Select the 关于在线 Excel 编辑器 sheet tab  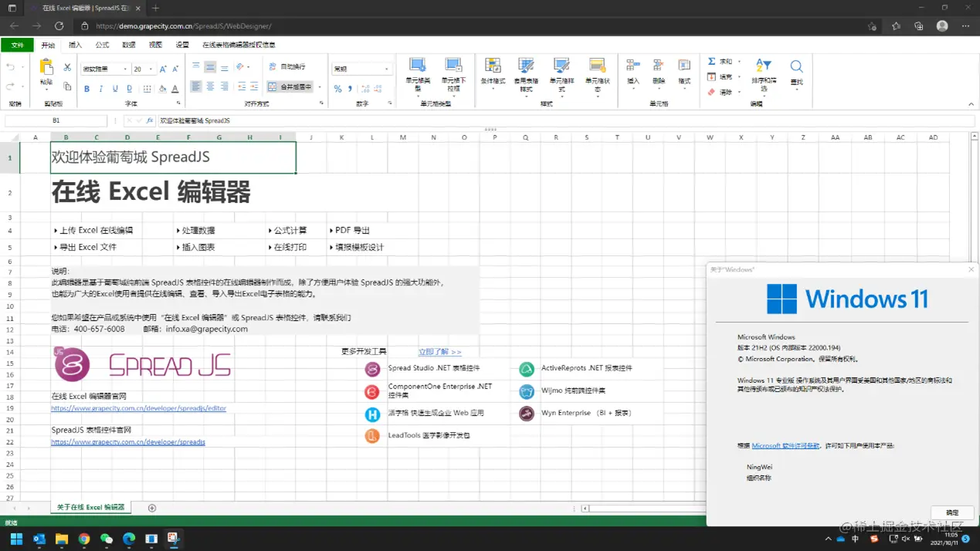(90, 507)
